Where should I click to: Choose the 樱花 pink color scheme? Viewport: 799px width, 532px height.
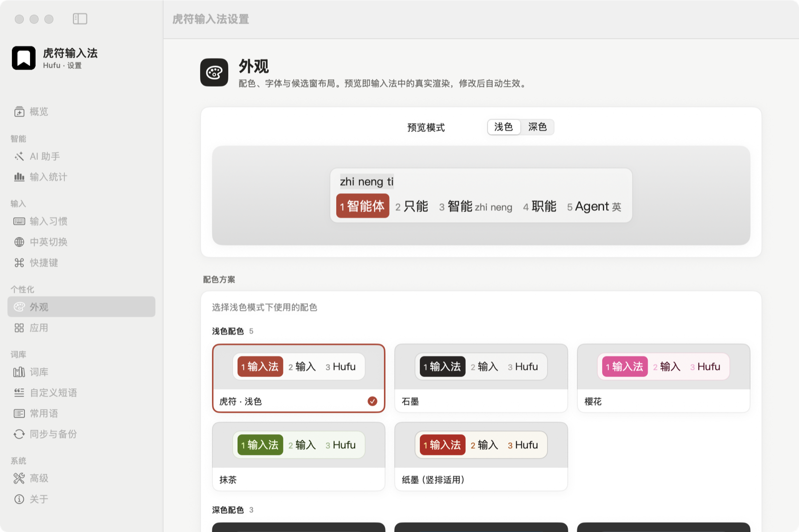tap(664, 378)
